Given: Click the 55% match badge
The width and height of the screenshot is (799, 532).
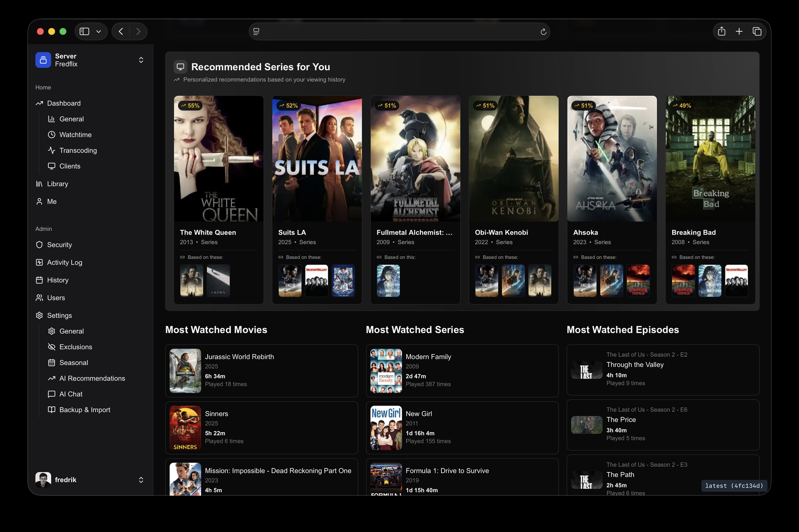Looking at the screenshot, I should 190,106.
